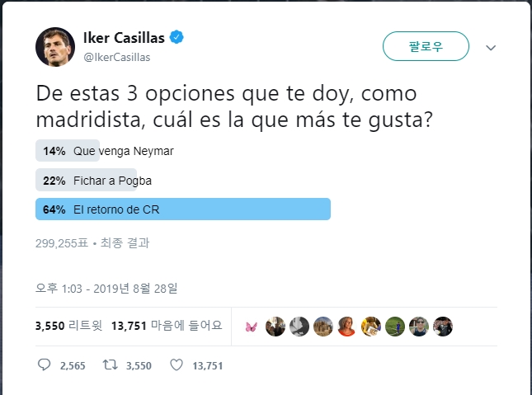Screen dimensions: 532x395
Task: Click the pink butterfly liker avatar
Action: (x=251, y=327)
